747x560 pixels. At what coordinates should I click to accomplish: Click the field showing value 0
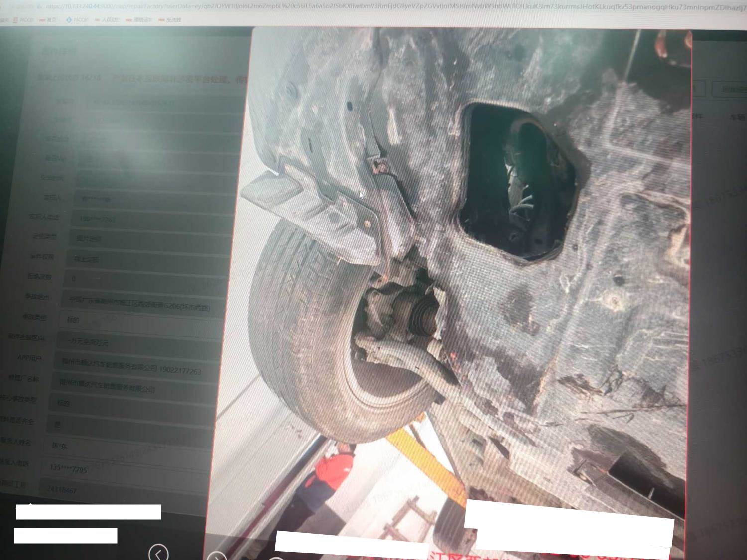[144, 279]
